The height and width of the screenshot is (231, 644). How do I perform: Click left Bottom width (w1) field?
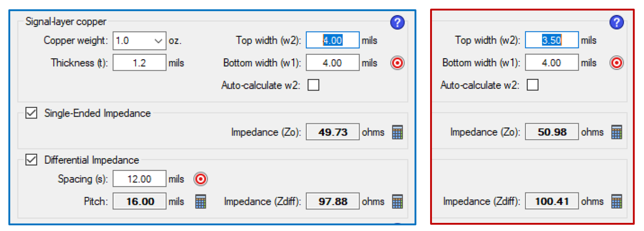[332, 63]
